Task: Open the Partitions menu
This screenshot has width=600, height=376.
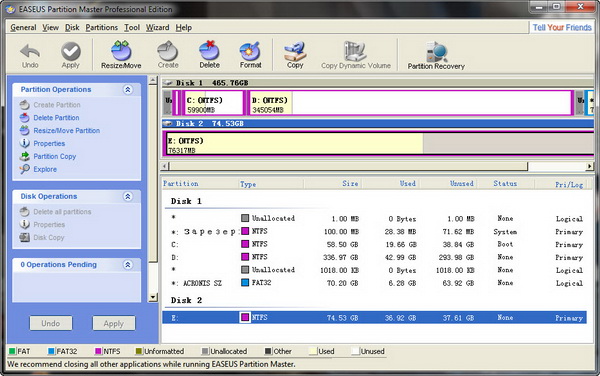Action: 101,28
